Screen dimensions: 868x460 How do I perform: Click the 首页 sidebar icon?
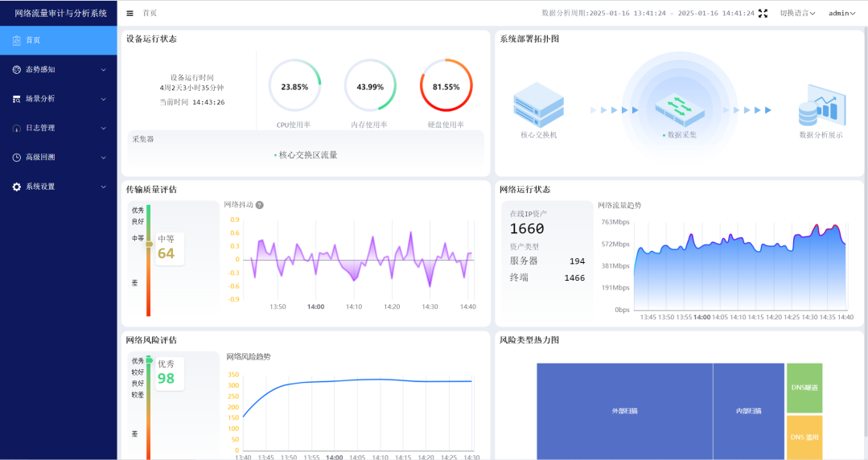[x=17, y=40]
